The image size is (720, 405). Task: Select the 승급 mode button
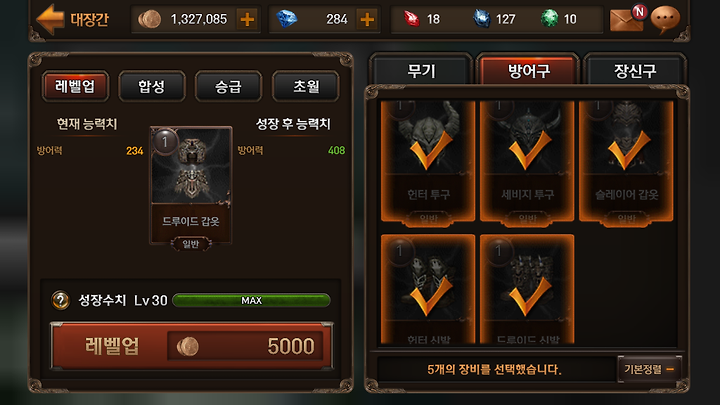point(228,86)
